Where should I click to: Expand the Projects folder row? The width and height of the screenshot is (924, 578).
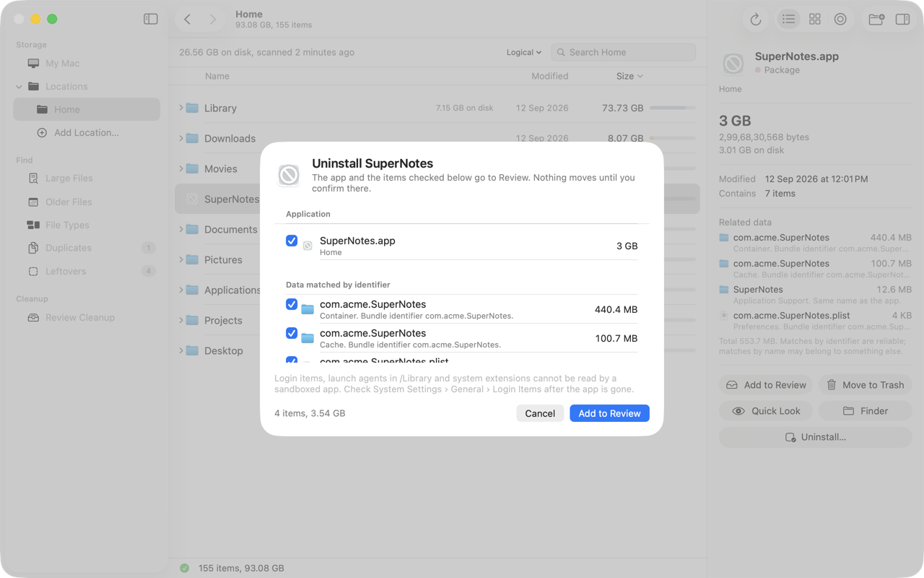click(181, 320)
